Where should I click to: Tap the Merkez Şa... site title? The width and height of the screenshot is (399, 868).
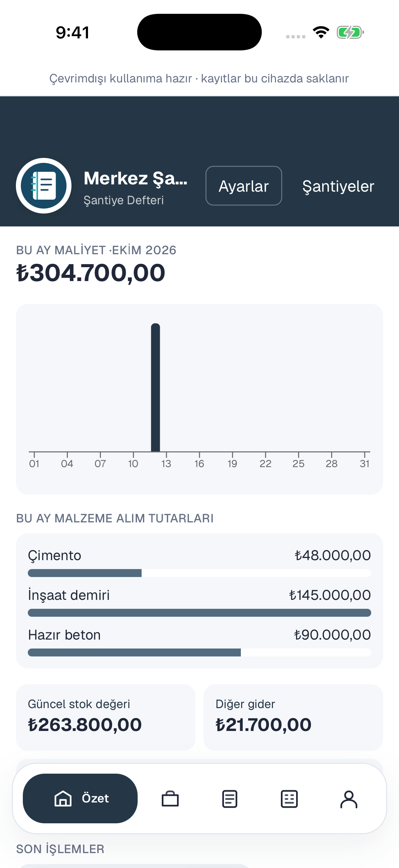(135, 178)
